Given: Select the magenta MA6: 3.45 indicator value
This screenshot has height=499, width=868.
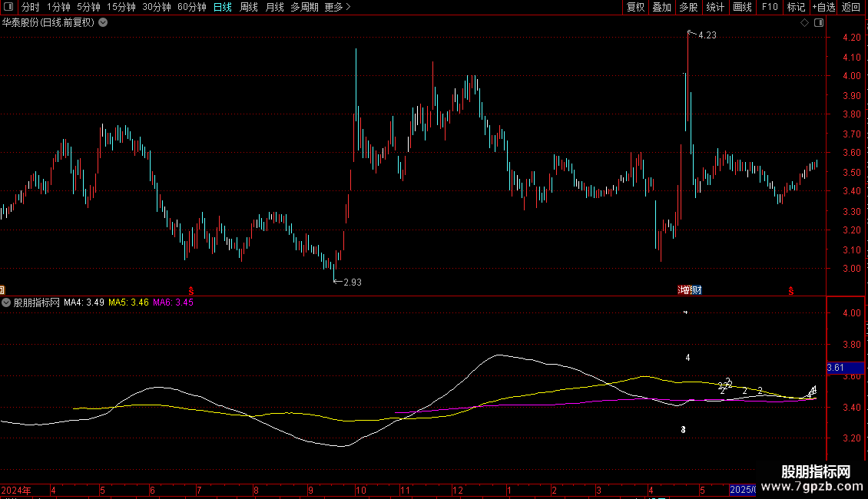Looking at the screenshot, I should click(x=174, y=302).
